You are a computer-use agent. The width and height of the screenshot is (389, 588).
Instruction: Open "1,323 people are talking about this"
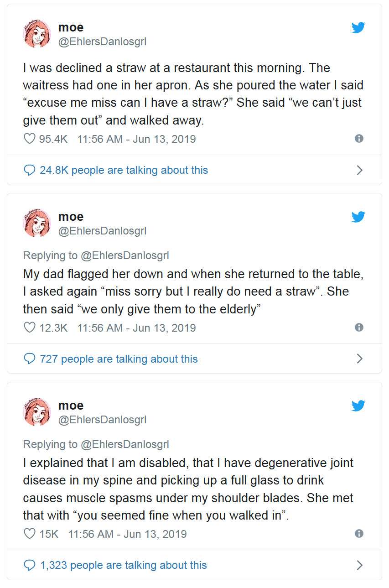coord(123,565)
